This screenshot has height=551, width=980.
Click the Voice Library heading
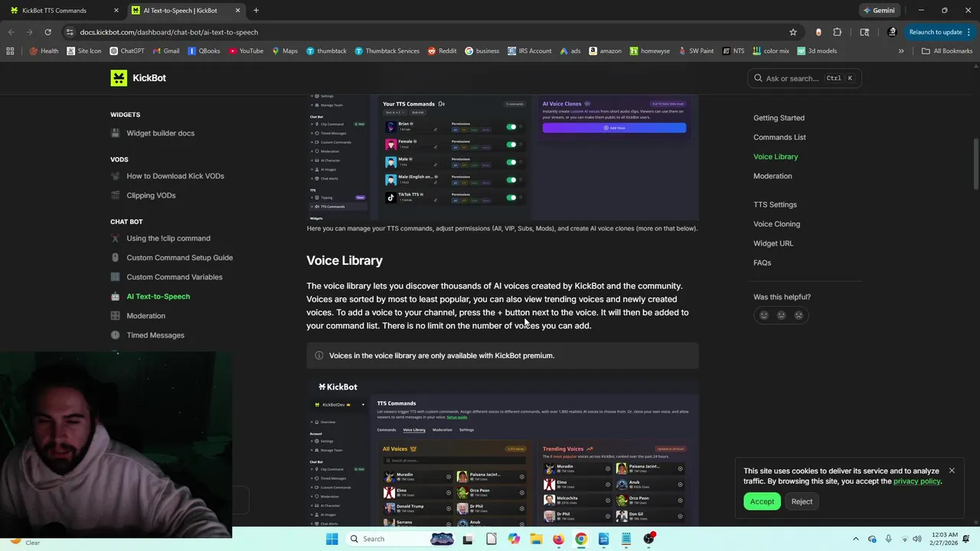pos(345,261)
